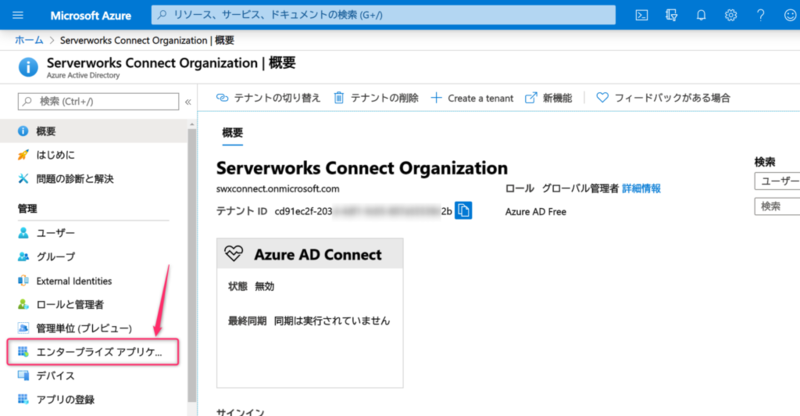Open the Azure portal hamburger menu
800x416 pixels.
(x=18, y=15)
